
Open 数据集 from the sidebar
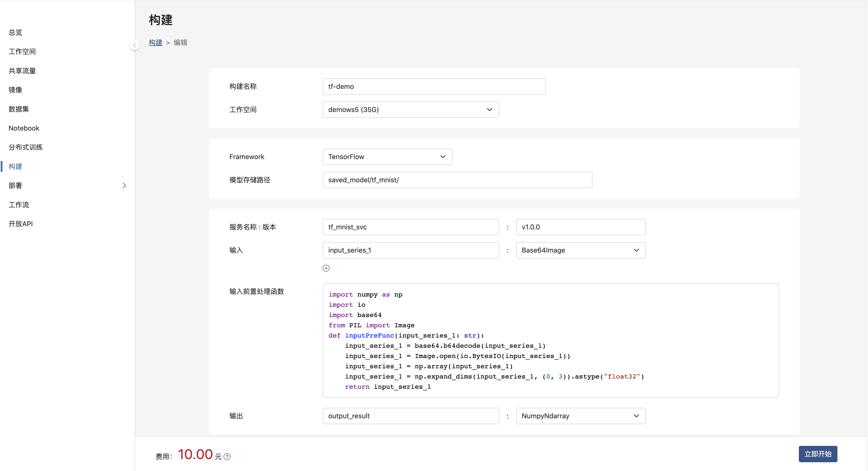point(19,109)
